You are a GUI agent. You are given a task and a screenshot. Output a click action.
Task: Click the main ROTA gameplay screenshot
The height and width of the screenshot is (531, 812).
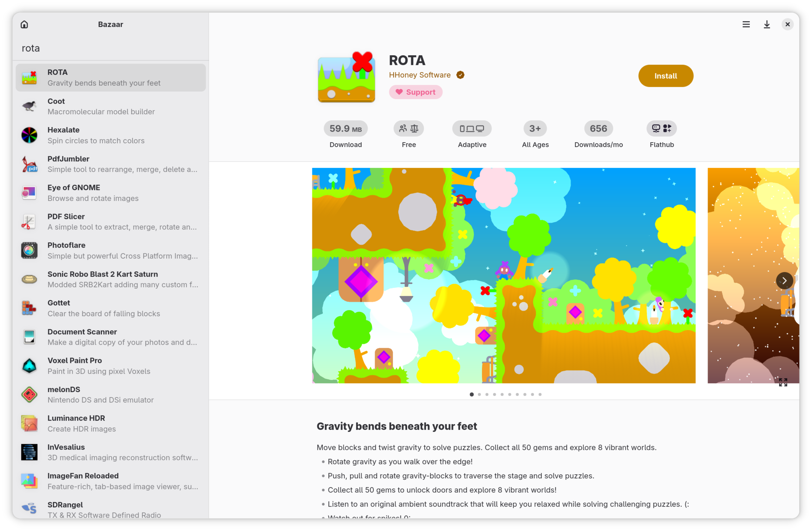[503, 275]
